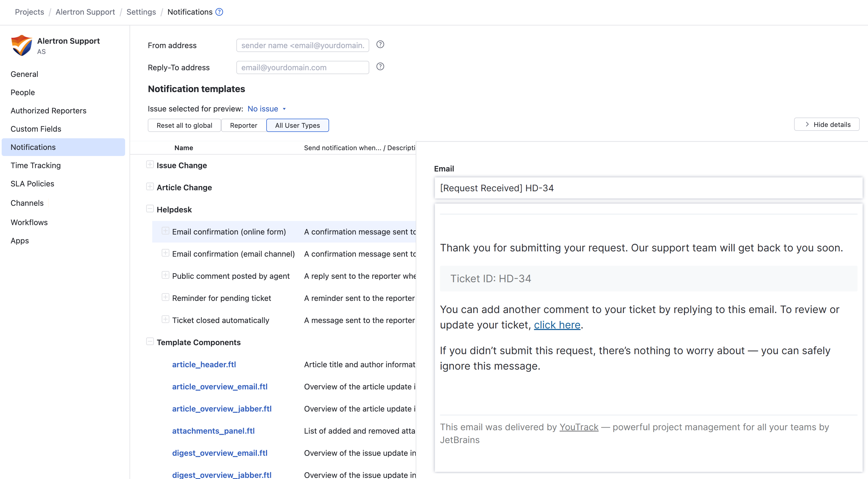Open SLA Policies section
This screenshot has height=479, width=868.
pos(32,184)
